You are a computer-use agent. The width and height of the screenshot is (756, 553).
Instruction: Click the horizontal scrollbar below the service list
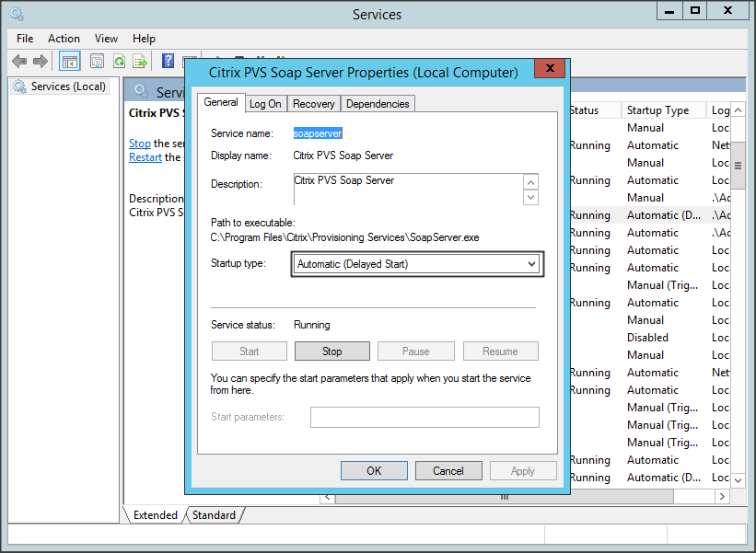point(504,496)
